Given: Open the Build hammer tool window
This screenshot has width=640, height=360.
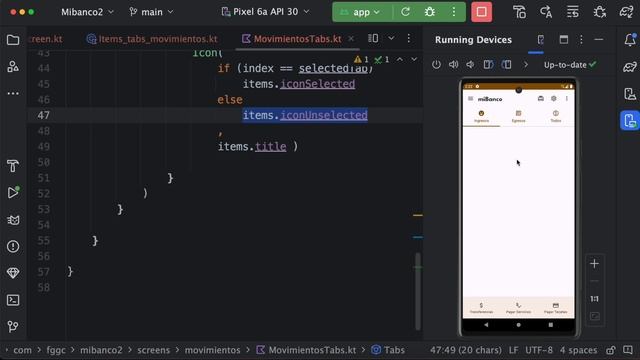Looking at the screenshot, I should pyautogui.click(x=13, y=166).
